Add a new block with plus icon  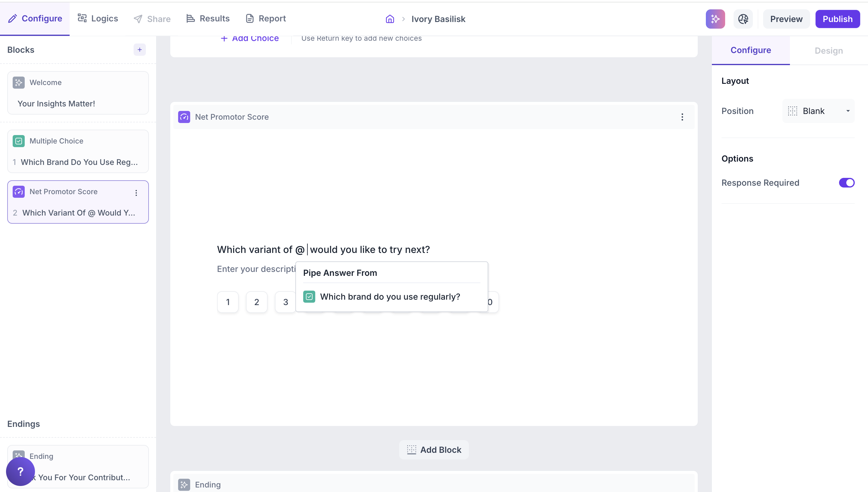tap(140, 50)
